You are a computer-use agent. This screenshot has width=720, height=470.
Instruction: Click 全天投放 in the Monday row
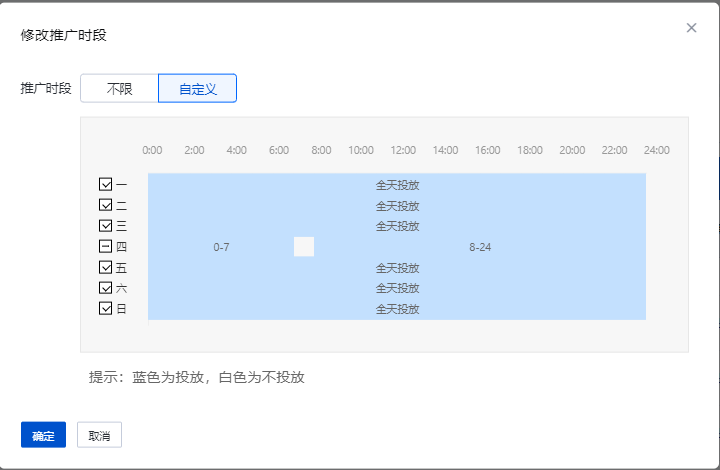(x=398, y=185)
